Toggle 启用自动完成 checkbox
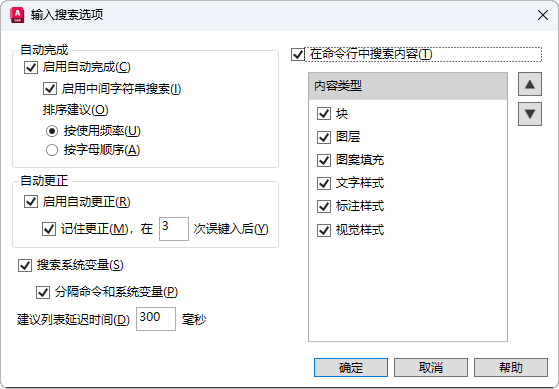The height and width of the screenshot is (389, 559). click(31, 67)
